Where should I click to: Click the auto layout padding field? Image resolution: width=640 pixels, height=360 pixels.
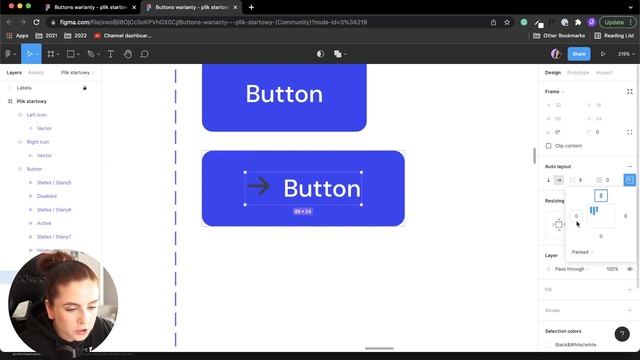tap(607, 180)
